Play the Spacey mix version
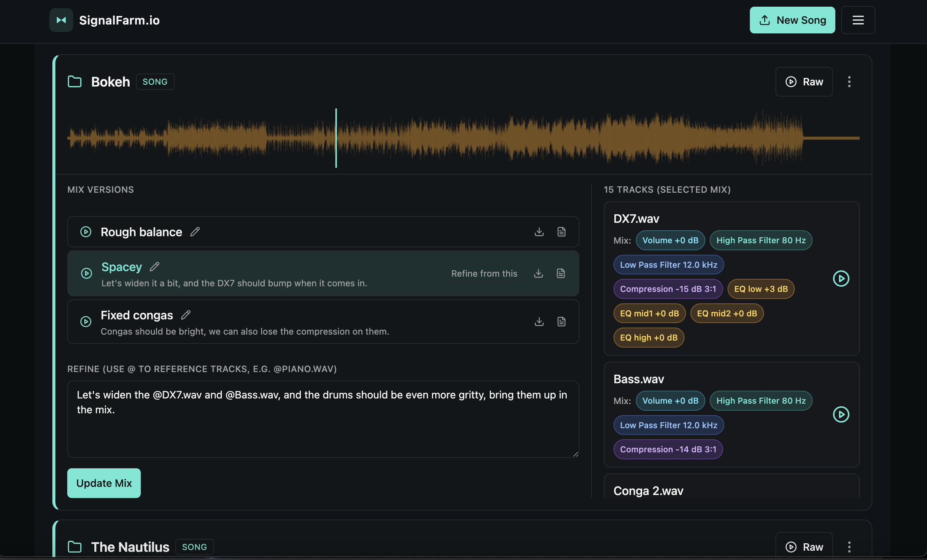 click(x=86, y=273)
